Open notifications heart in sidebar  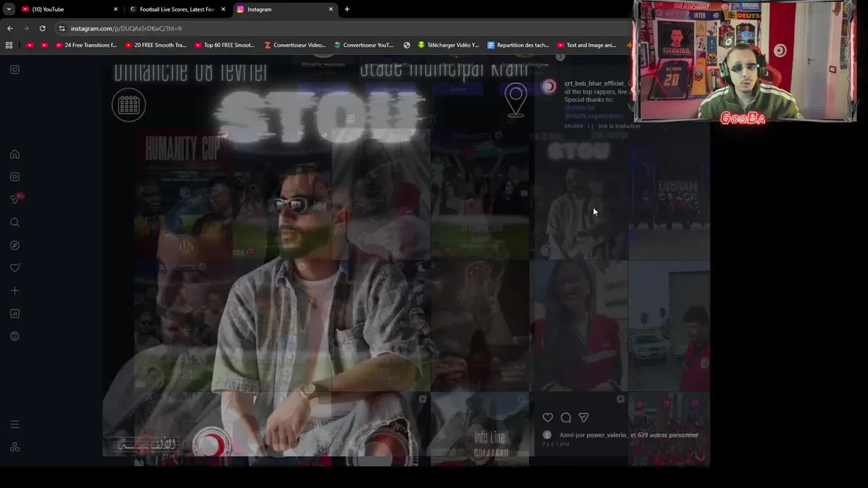pyautogui.click(x=15, y=268)
